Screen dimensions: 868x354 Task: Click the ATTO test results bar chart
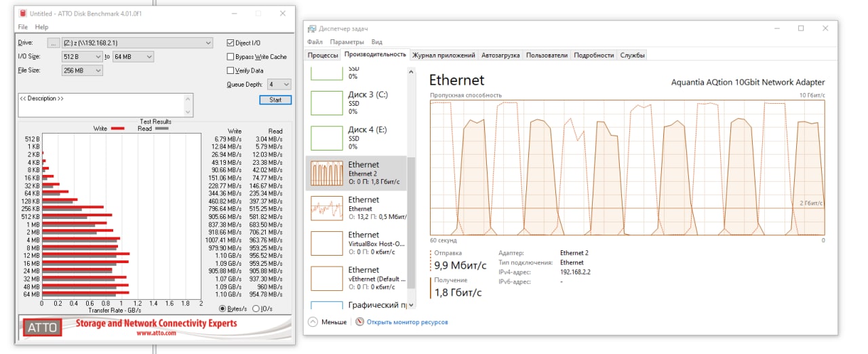[x=121, y=216]
